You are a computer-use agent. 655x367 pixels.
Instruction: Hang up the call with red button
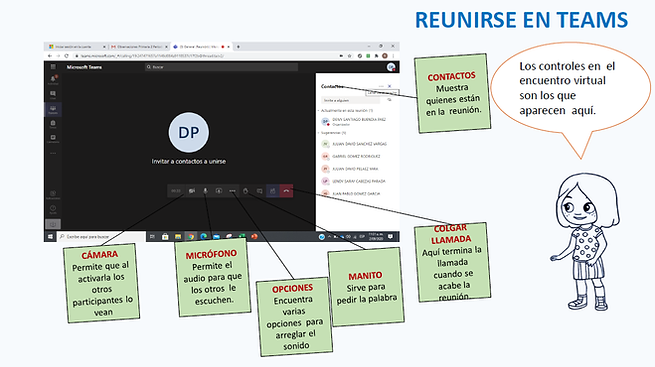(x=286, y=191)
